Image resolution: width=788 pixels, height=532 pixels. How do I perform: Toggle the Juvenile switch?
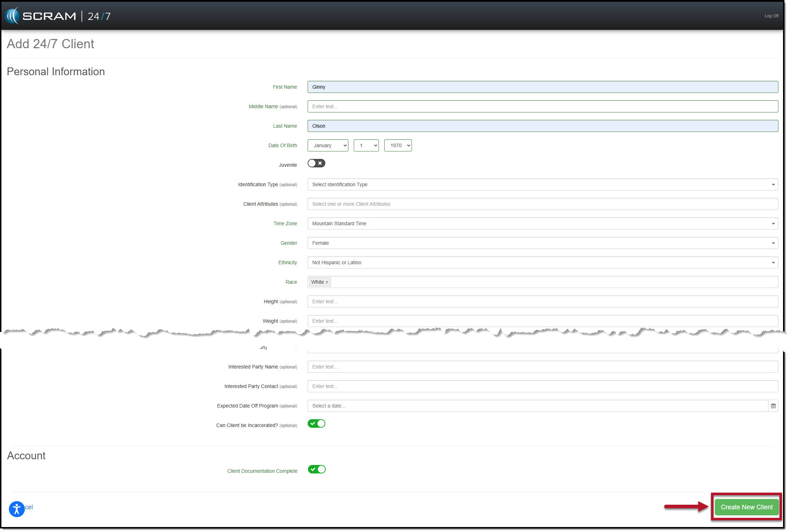[x=316, y=163]
